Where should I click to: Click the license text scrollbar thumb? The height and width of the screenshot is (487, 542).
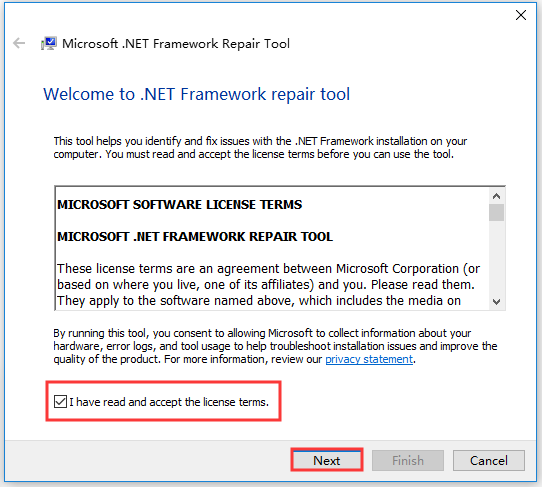point(496,212)
